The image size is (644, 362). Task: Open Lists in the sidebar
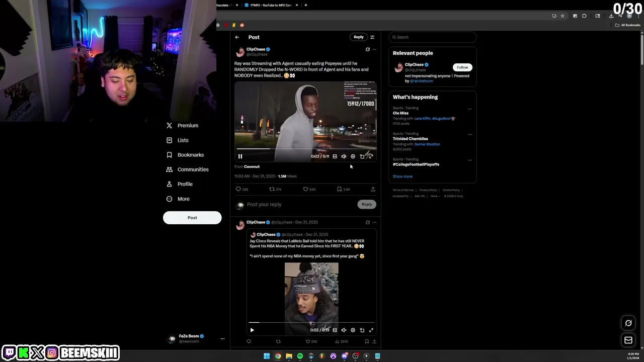click(178, 140)
